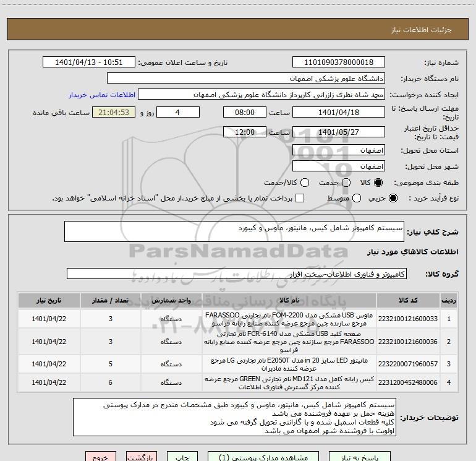
Task: Click the LG E2050T monitor product name
Action: [289, 364]
